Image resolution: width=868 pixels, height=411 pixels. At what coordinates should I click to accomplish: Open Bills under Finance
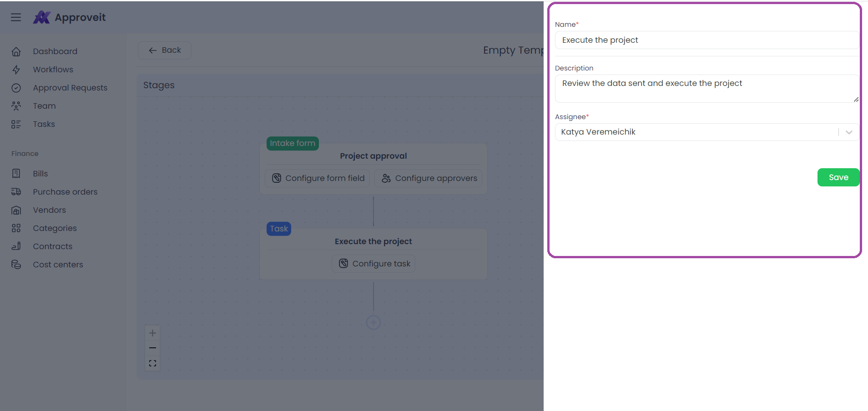point(40,174)
